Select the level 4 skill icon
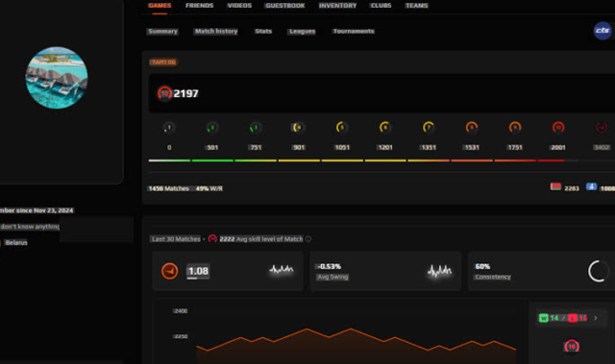Viewport: 615px width, 364px height. (299, 128)
